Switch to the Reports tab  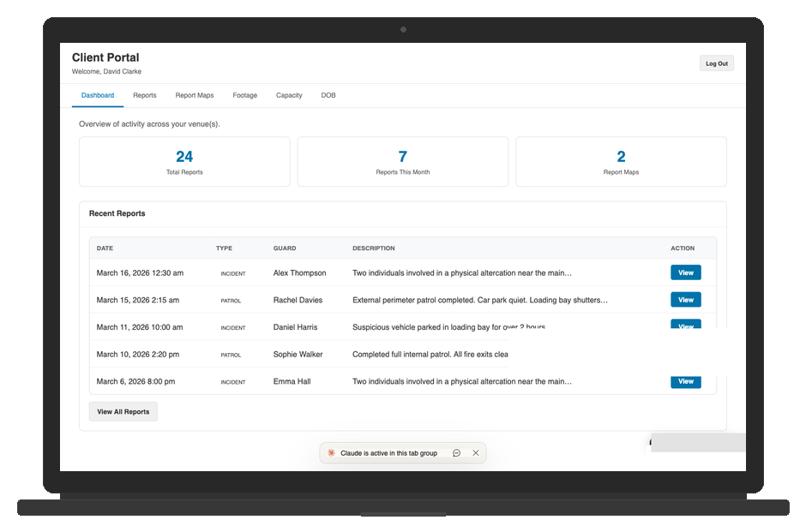pos(144,95)
